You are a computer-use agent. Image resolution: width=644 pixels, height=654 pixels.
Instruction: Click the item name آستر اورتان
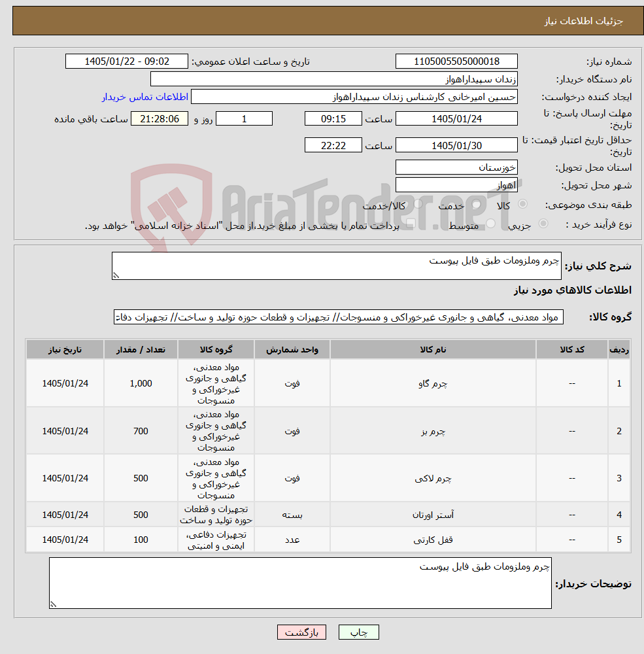click(433, 515)
